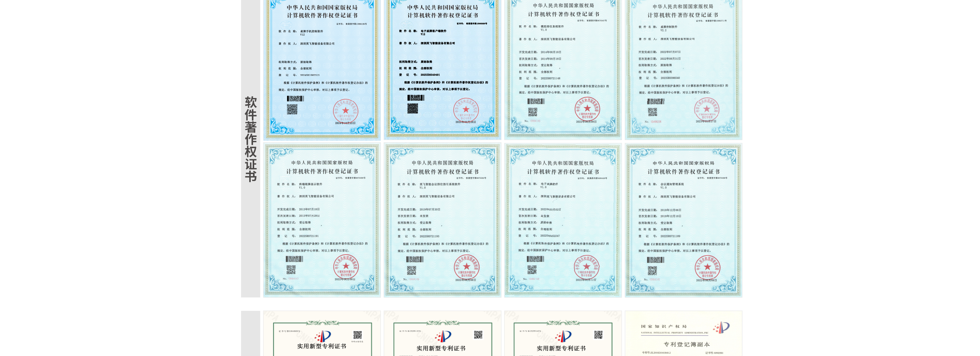Click QR code on second 实用新型专利证书
Image resolution: width=980 pixels, height=356 pixels.
pyautogui.click(x=478, y=335)
